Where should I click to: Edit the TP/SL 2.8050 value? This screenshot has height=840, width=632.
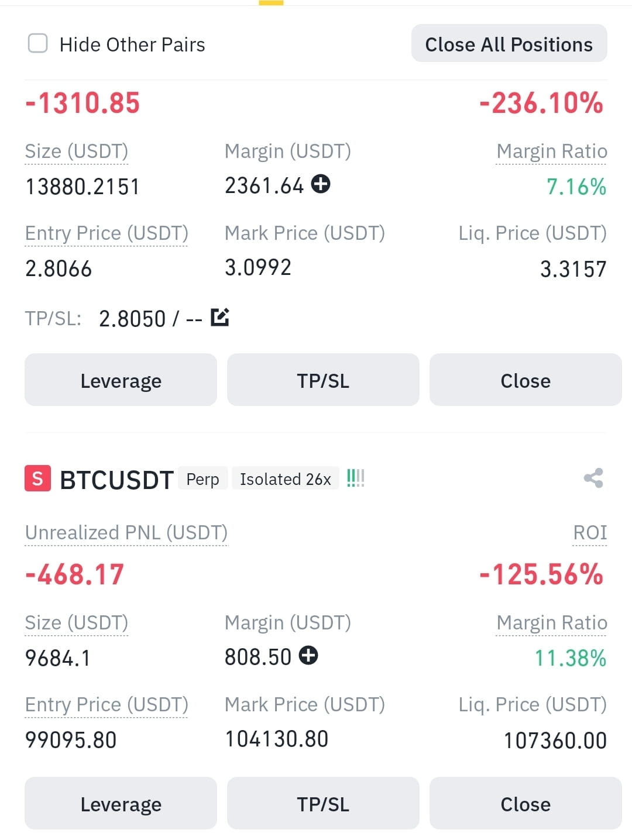220,317
